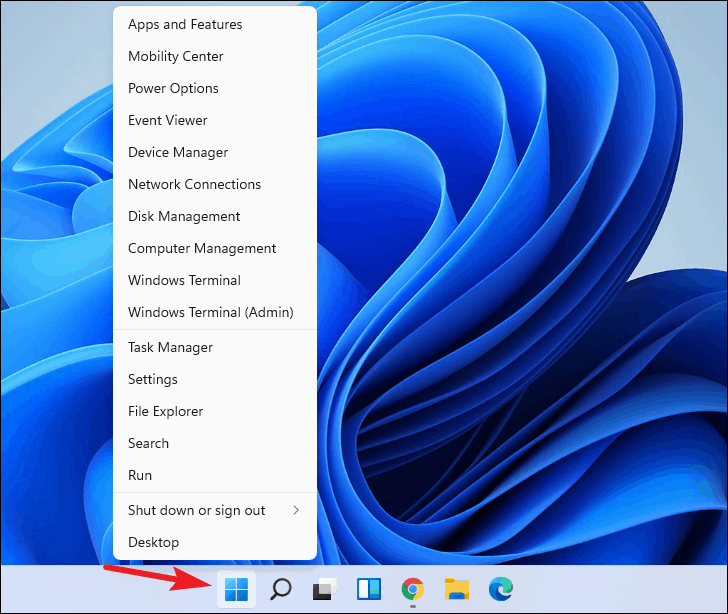Open Event Viewer from the menu

pos(168,120)
